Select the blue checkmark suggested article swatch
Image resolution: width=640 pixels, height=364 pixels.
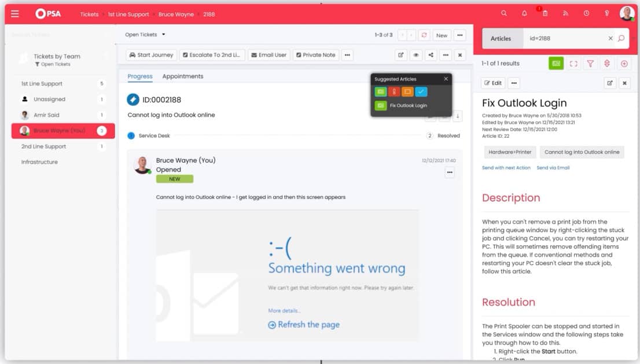point(421,91)
